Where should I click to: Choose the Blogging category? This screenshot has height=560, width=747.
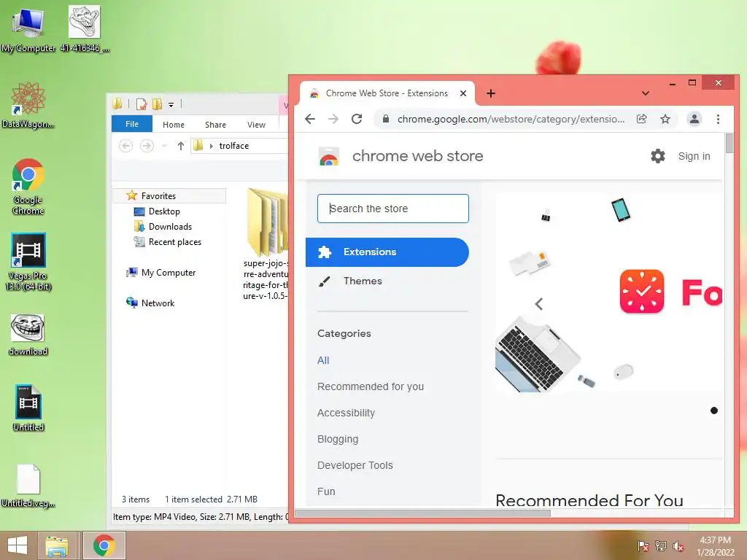coord(338,439)
